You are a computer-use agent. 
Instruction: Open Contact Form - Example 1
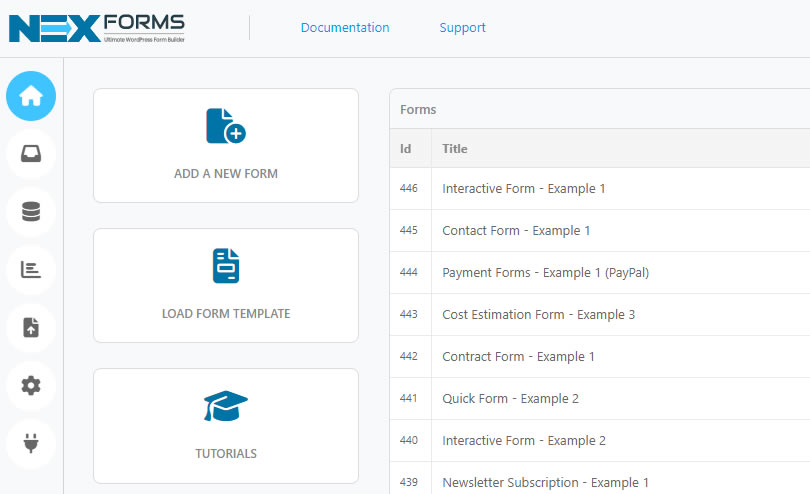(516, 230)
